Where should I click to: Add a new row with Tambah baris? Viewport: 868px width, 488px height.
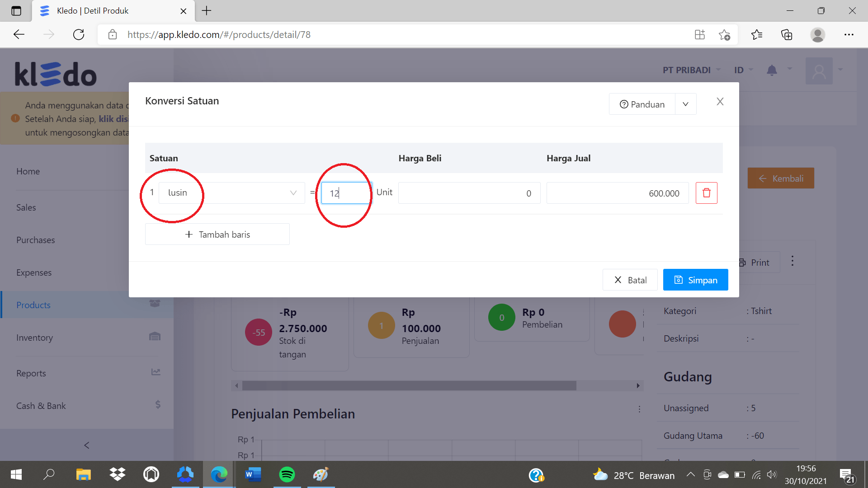pyautogui.click(x=217, y=234)
